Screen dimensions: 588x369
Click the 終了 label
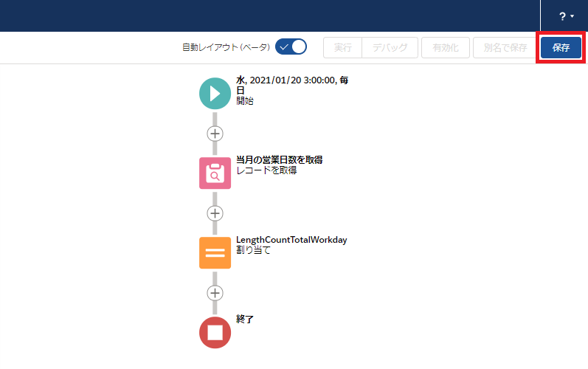[x=245, y=320]
